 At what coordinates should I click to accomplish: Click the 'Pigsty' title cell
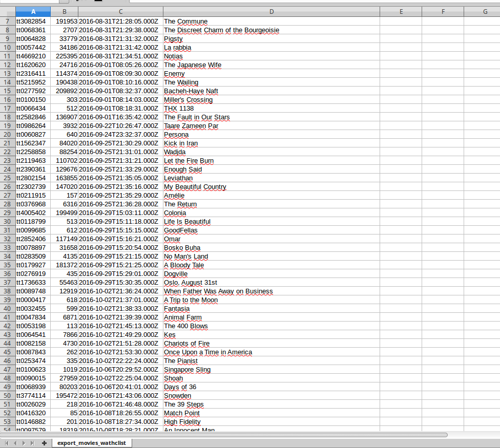[272, 39]
